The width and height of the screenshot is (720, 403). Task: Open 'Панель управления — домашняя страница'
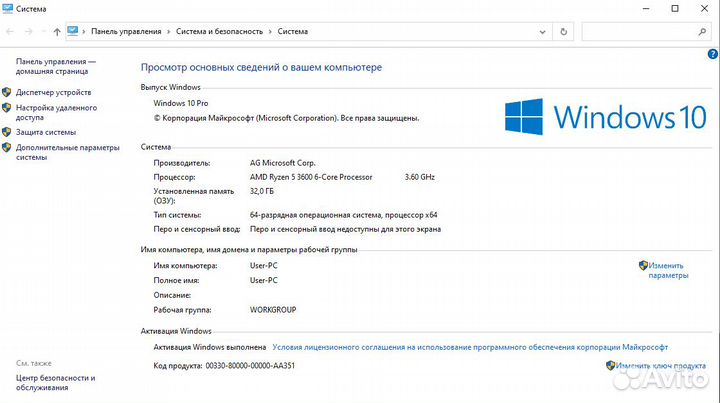tap(56, 66)
